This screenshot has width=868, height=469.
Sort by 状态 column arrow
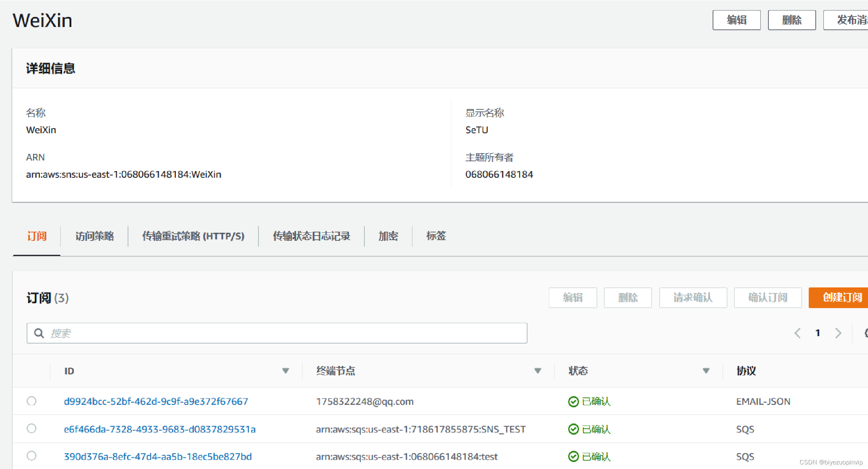click(706, 371)
